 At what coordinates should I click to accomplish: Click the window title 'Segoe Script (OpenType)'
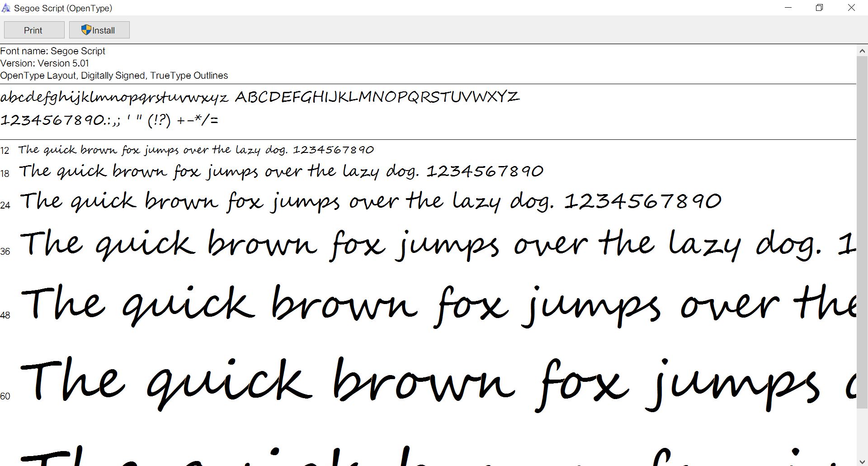(63, 8)
